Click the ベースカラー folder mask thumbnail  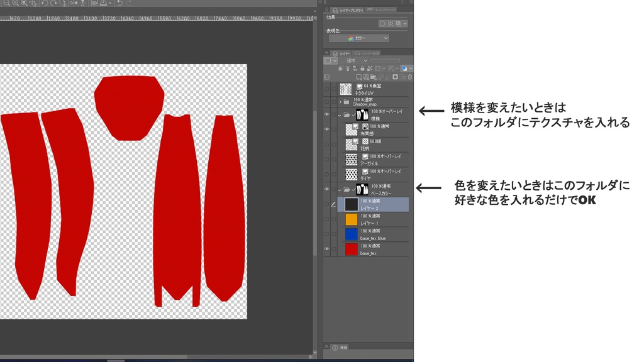pos(362,189)
